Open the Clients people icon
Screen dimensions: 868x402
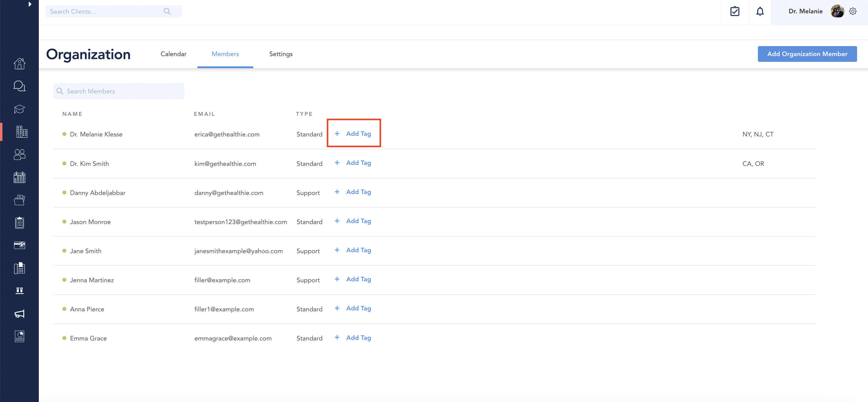click(x=19, y=154)
